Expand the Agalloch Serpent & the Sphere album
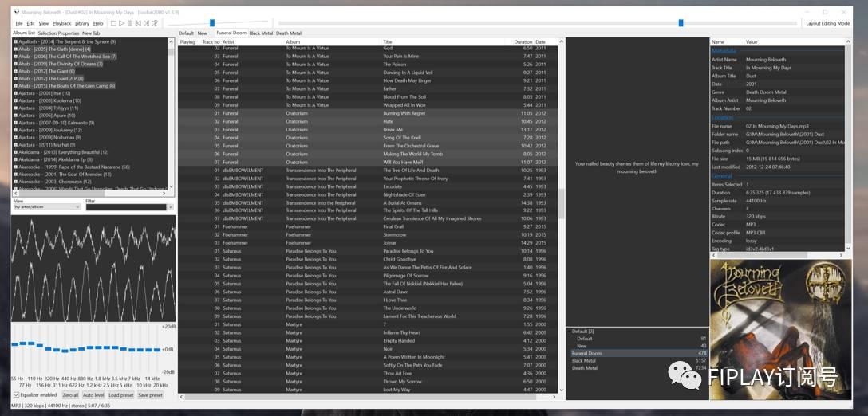This screenshot has height=416, width=868. point(16,41)
